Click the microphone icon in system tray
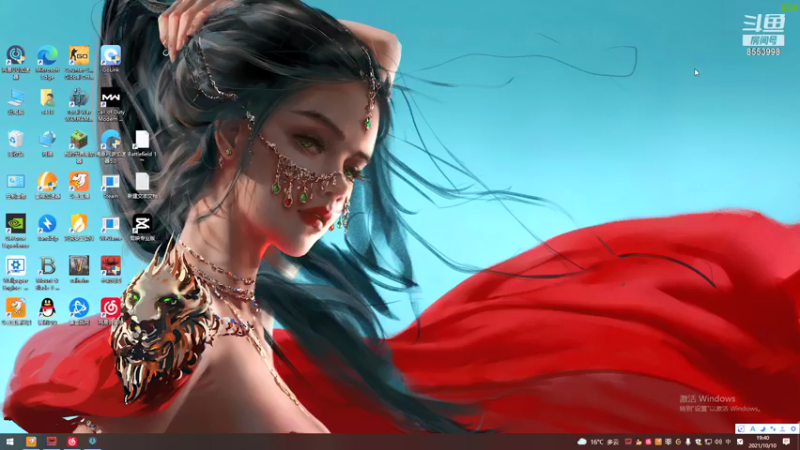800x450 pixels. [688, 442]
